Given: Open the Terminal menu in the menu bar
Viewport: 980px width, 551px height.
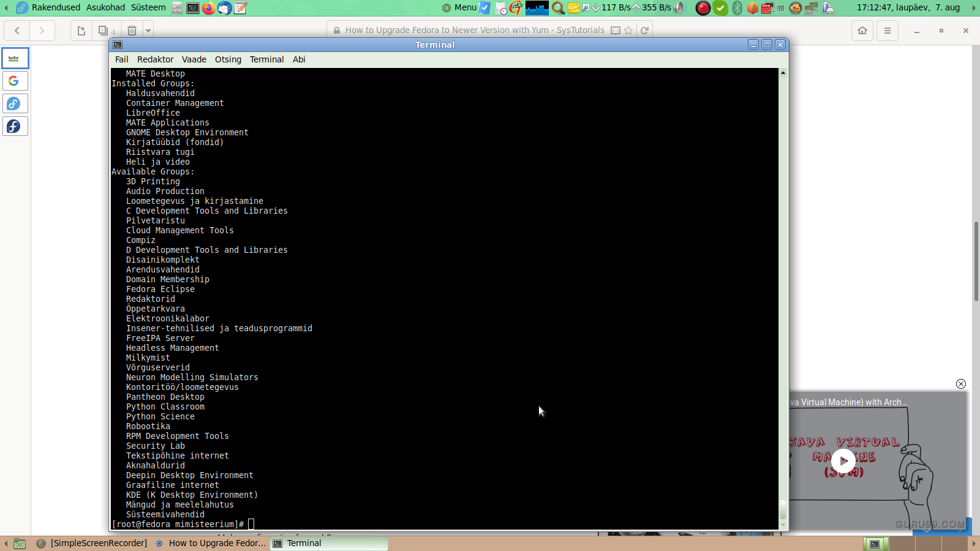Looking at the screenshot, I should [x=266, y=59].
